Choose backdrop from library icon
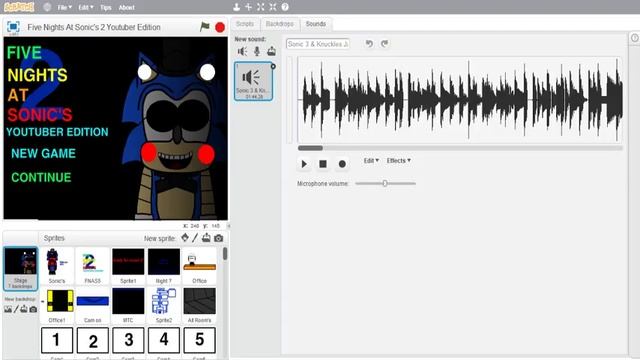The height and width of the screenshot is (360, 640). coord(8,309)
